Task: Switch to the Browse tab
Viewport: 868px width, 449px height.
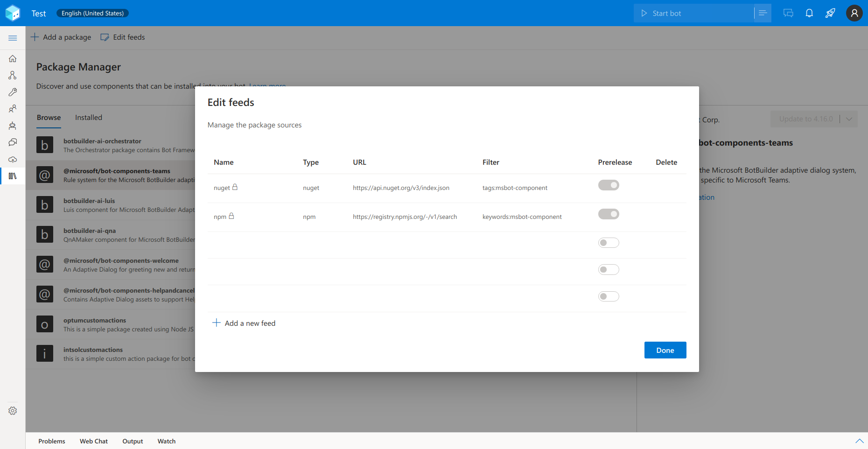Action: tap(49, 118)
